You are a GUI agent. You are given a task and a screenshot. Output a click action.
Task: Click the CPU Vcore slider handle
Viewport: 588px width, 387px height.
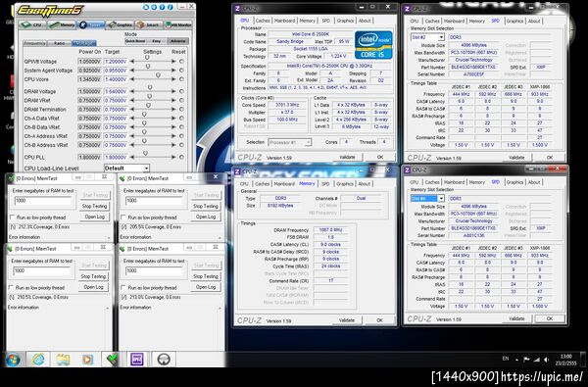point(158,75)
